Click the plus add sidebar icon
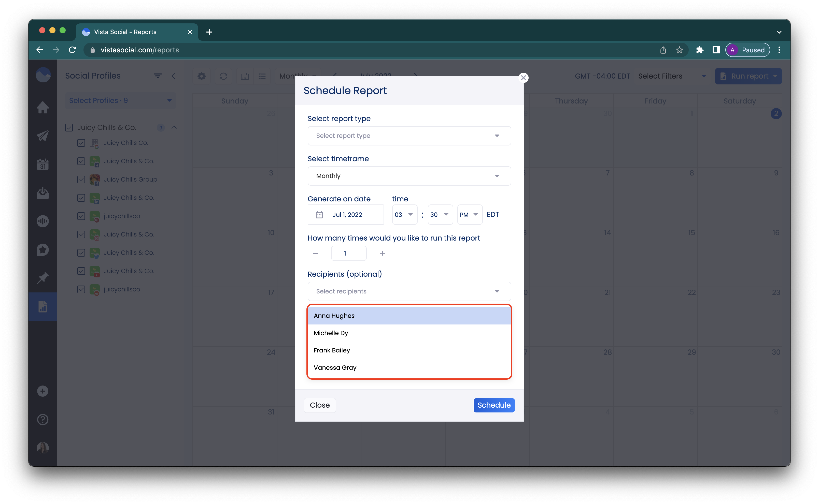This screenshot has width=819, height=504. coord(43,391)
